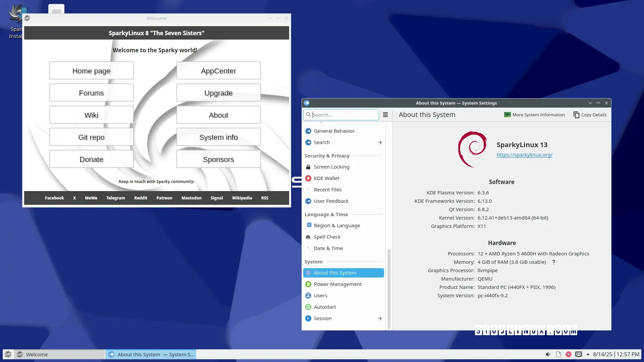The image size is (644, 362).
Task: Click the System Settings search field
Action: pyautogui.click(x=341, y=115)
